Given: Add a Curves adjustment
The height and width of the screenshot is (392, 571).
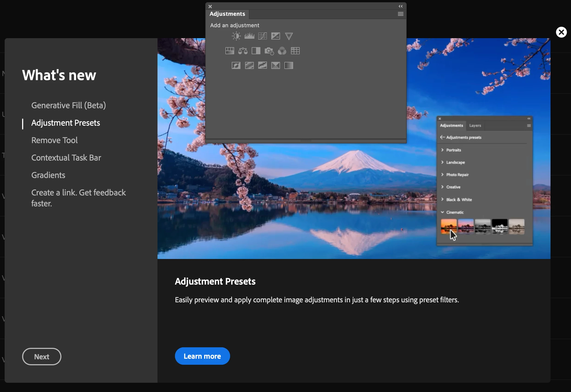Looking at the screenshot, I should pos(263,36).
